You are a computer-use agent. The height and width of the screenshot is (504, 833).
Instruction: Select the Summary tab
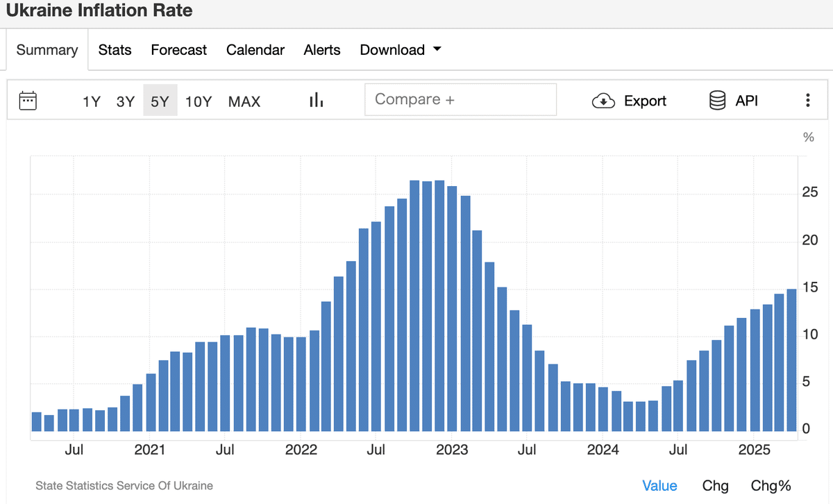click(47, 50)
